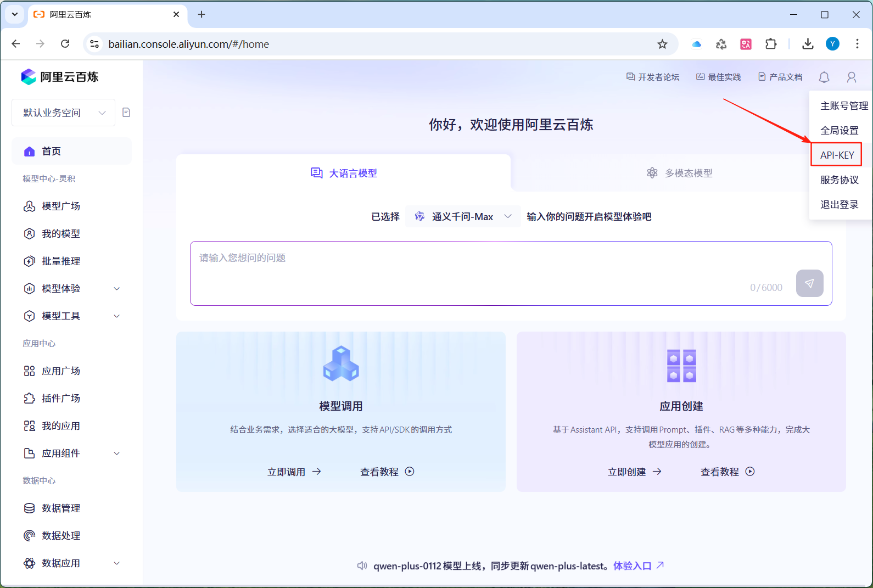Click the translate extension icon
This screenshot has height=588, width=873.
click(746, 44)
